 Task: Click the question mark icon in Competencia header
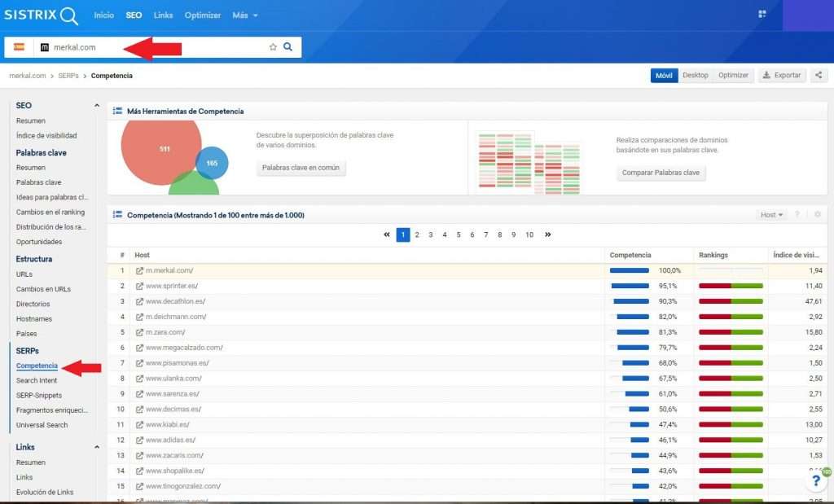pyautogui.click(x=797, y=215)
